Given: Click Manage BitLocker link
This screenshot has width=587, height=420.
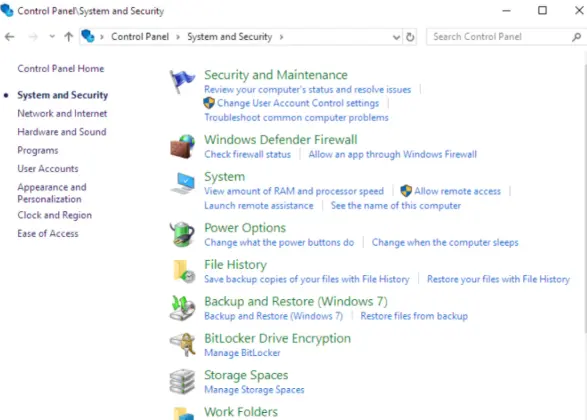Looking at the screenshot, I should click(242, 353).
